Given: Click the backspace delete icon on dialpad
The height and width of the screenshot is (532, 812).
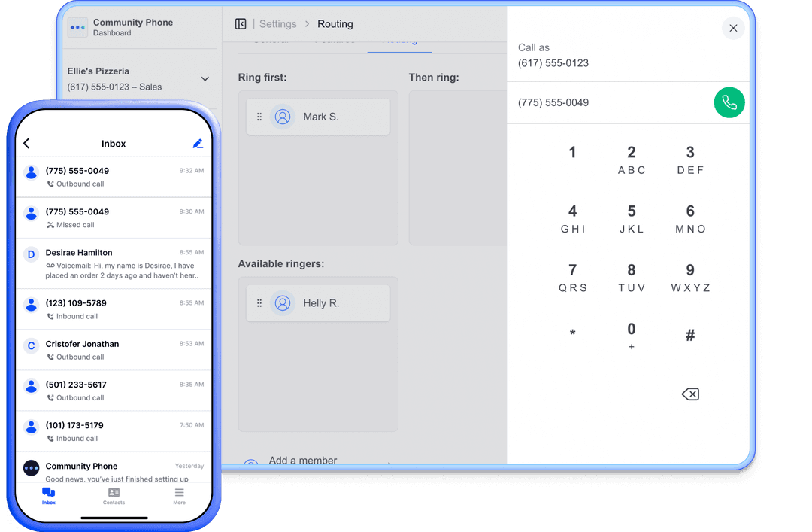Looking at the screenshot, I should (x=689, y=394).
